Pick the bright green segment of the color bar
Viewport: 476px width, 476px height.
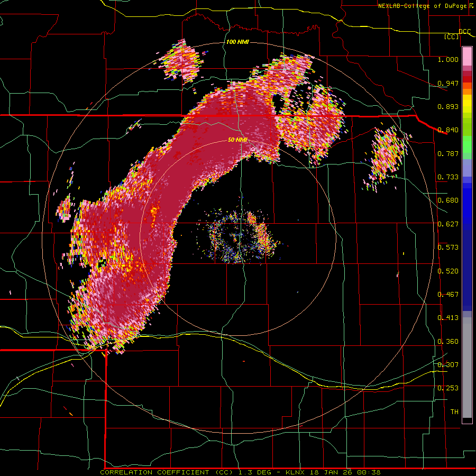[x=467, y=144]
